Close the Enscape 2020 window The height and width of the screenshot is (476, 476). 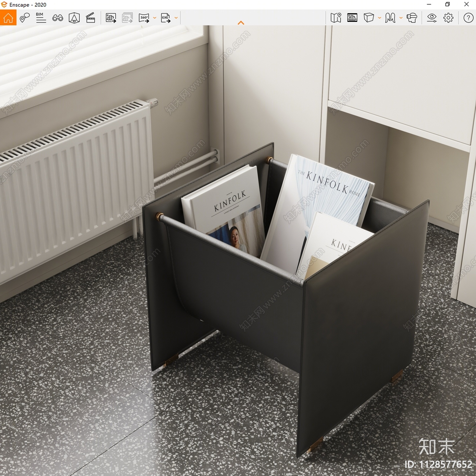tap(466, 4)
